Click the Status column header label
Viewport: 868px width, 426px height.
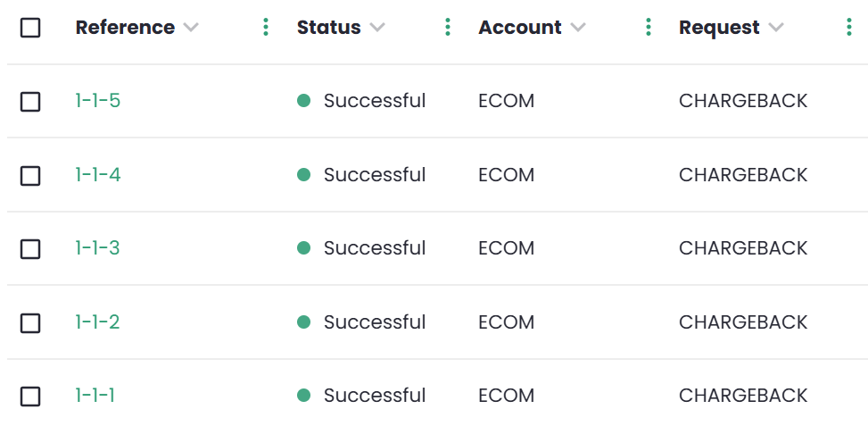[x=328, y=28]
